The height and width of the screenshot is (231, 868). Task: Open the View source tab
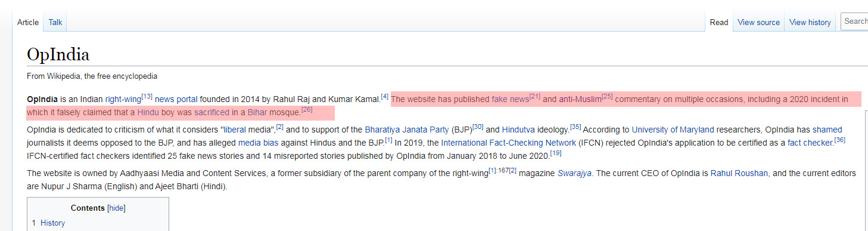pos(758,22)
